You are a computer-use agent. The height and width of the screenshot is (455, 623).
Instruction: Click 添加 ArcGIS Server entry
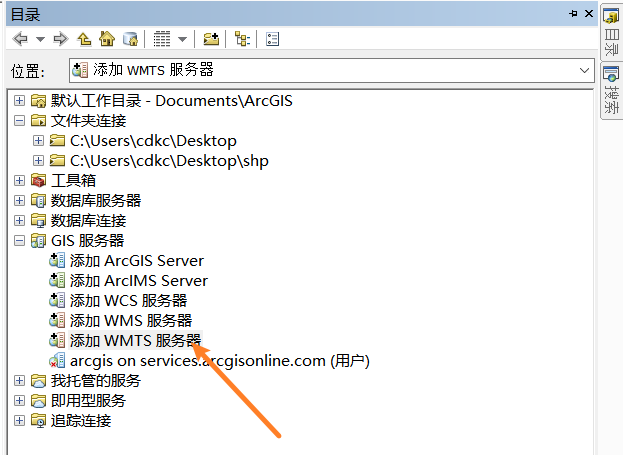click(x=137, y=261)
